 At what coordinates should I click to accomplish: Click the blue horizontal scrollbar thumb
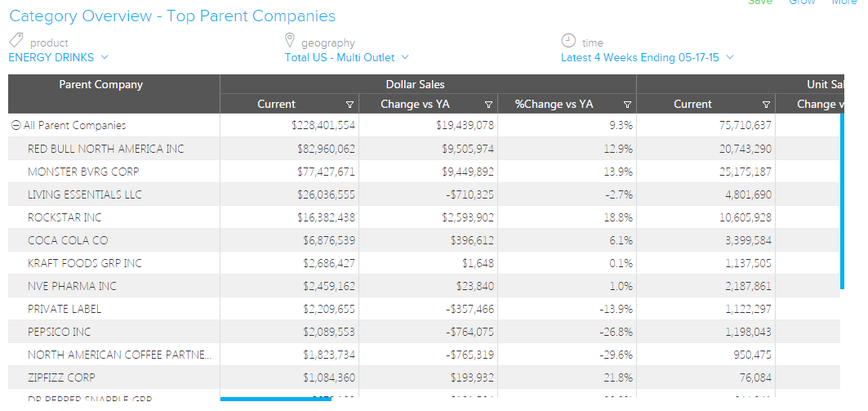(276, 399)
